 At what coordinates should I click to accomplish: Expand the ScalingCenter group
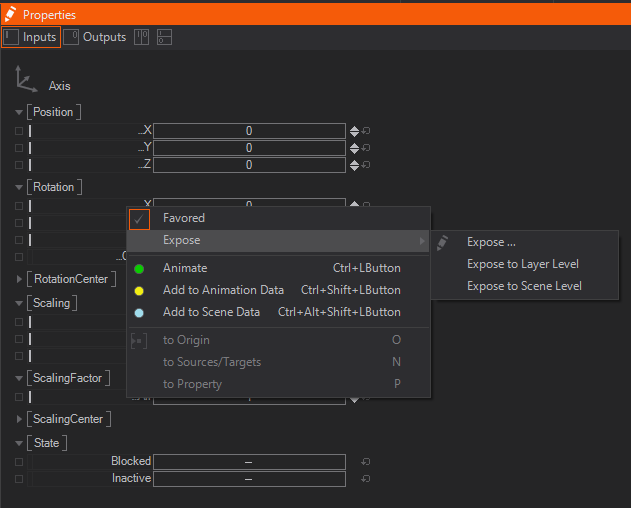point(19,419)
